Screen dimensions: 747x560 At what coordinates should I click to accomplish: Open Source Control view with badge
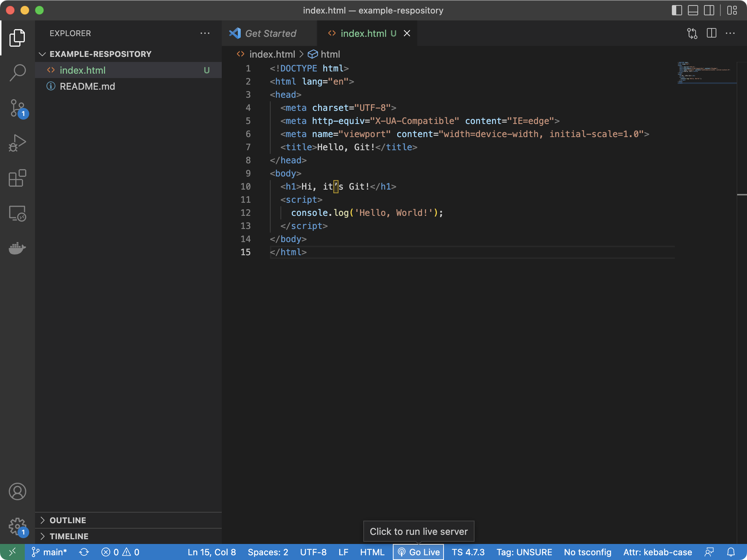point(17,108)
